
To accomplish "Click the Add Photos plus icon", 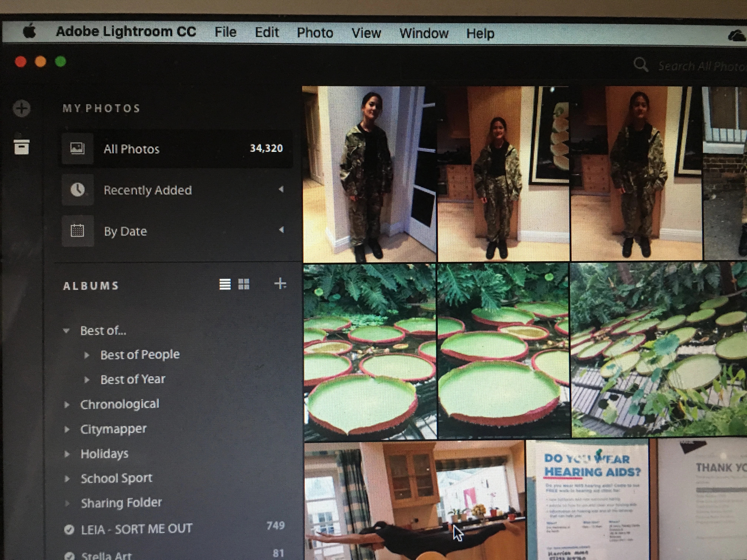I will tap(21, 108).
